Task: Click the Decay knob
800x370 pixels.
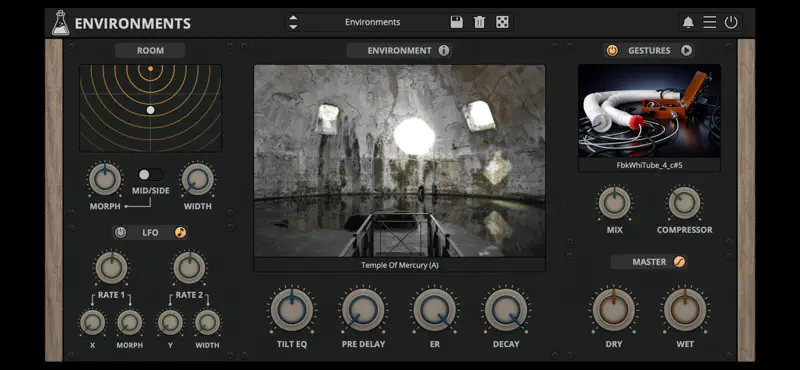Action: (x=506, y=310)
